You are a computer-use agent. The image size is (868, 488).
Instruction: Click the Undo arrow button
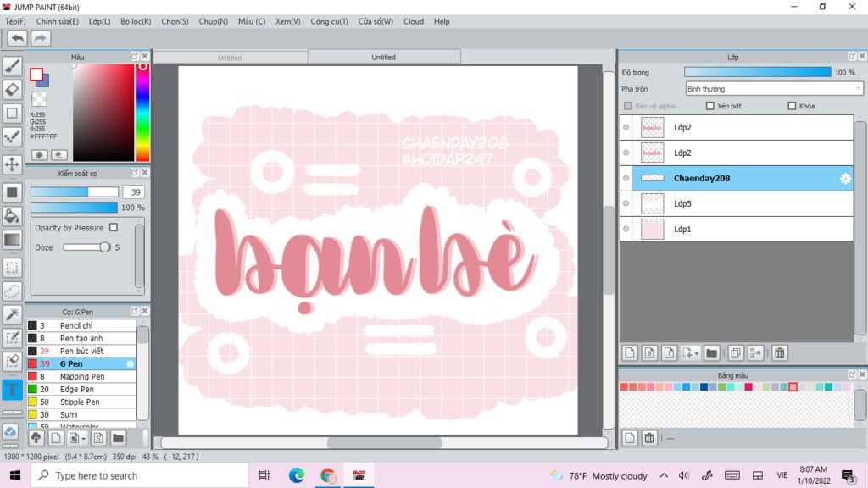click(18, 38)
